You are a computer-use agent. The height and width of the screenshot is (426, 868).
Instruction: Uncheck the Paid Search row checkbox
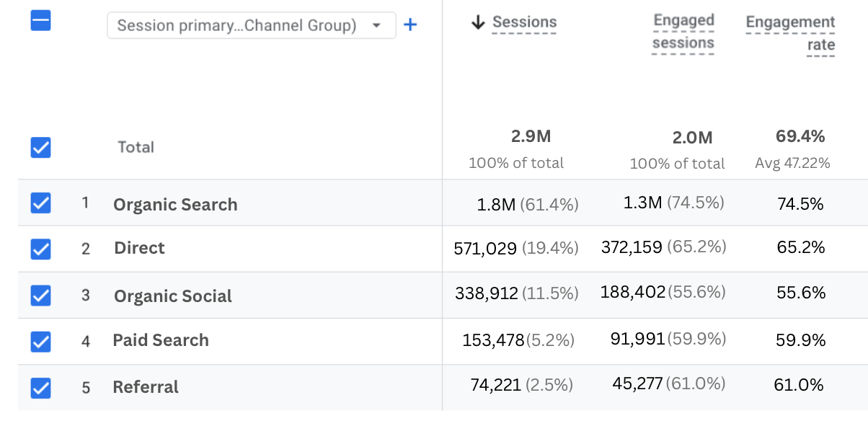pos(40,341)
